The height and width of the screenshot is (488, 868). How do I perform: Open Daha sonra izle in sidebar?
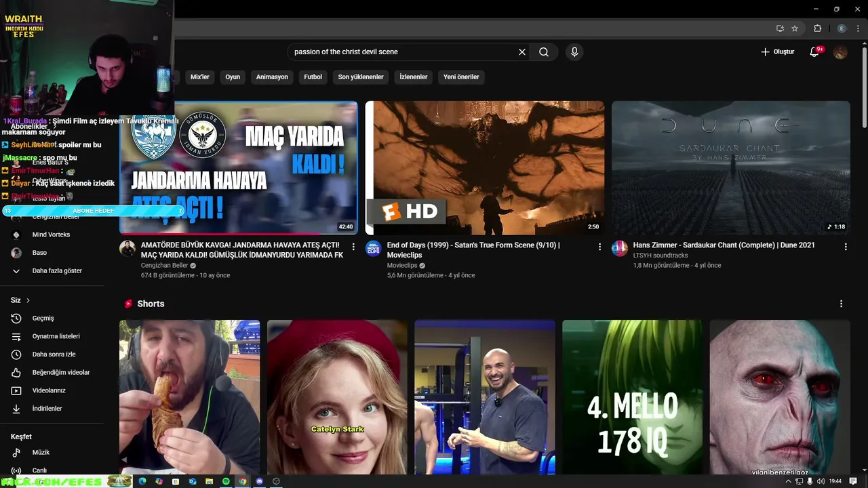coord(53,354)
